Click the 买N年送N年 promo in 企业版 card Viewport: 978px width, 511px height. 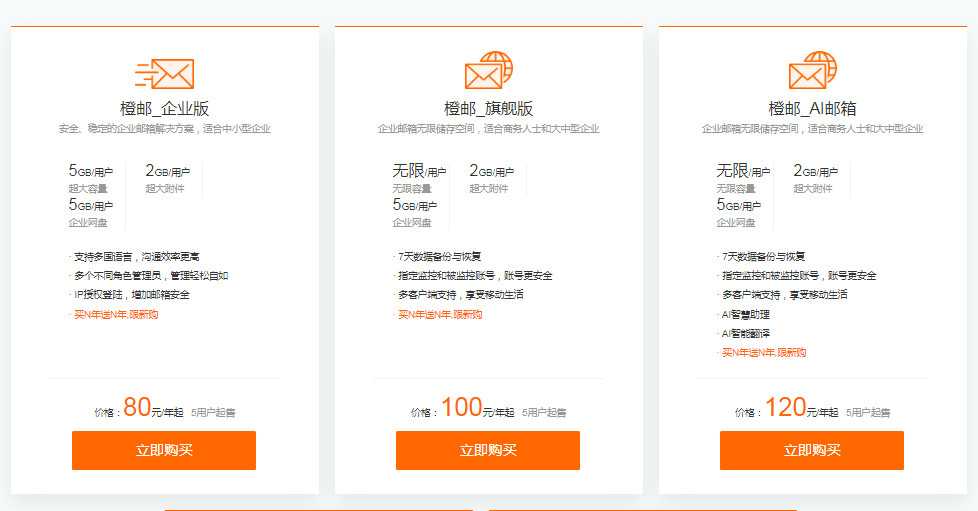[116, 315]
